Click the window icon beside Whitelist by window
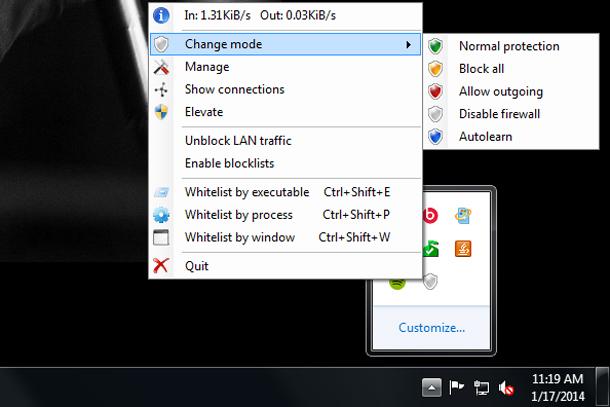 [x=161, y=237]
